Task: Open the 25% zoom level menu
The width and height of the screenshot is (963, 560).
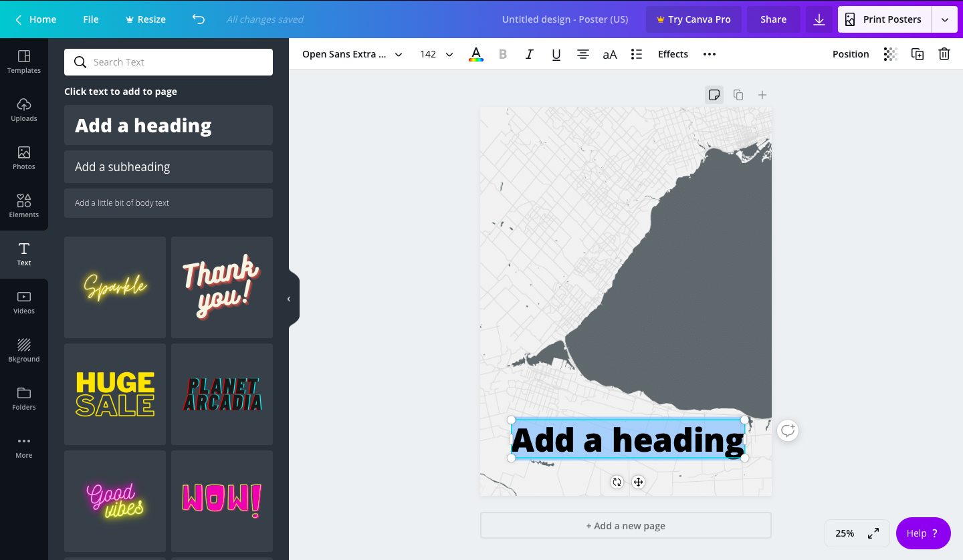Action: click(x=845, y=533)
